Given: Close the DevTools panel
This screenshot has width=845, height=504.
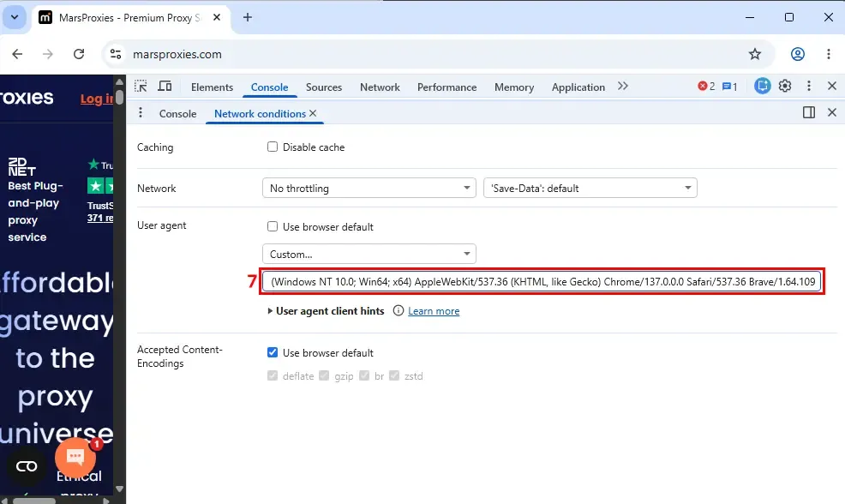Looking at the screenshot, I should tap(832, 86).
